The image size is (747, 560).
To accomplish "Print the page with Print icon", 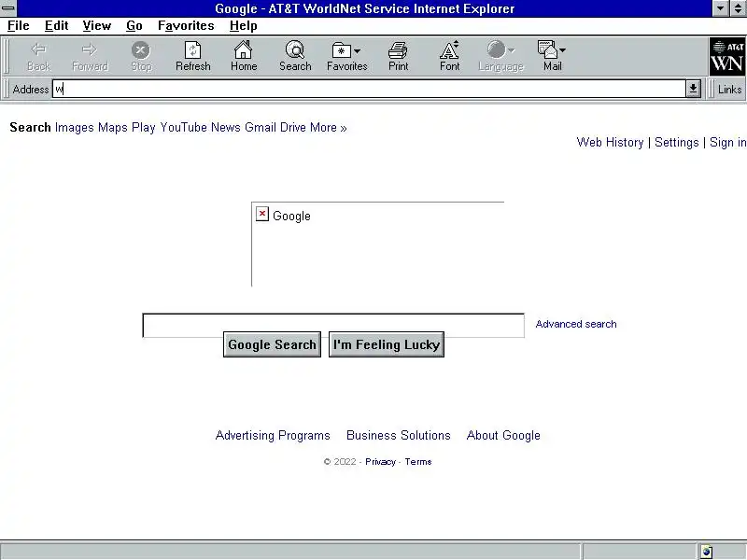I will tap(398, 49).
